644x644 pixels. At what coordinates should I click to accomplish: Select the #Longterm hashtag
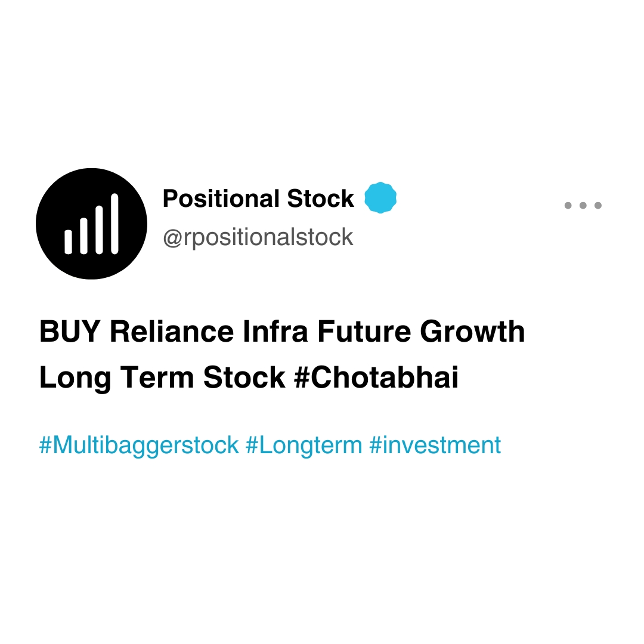click(304, 445)
